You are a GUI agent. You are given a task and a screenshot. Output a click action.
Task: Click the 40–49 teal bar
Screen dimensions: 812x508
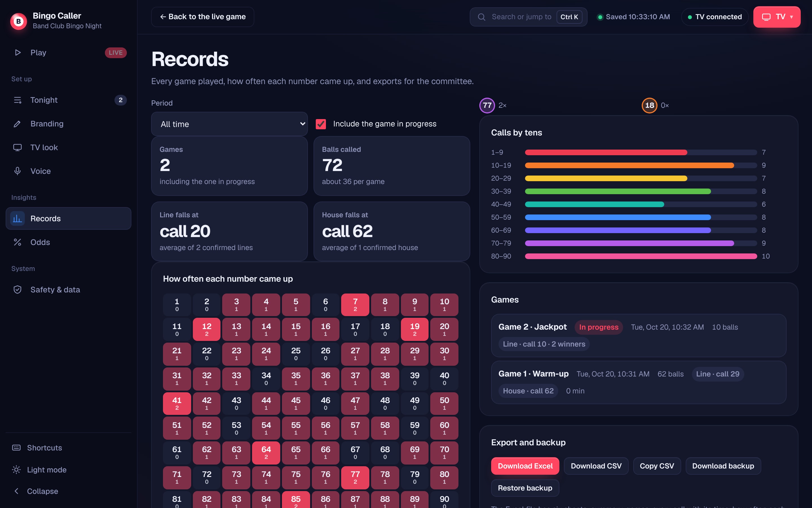click(595, 204)
